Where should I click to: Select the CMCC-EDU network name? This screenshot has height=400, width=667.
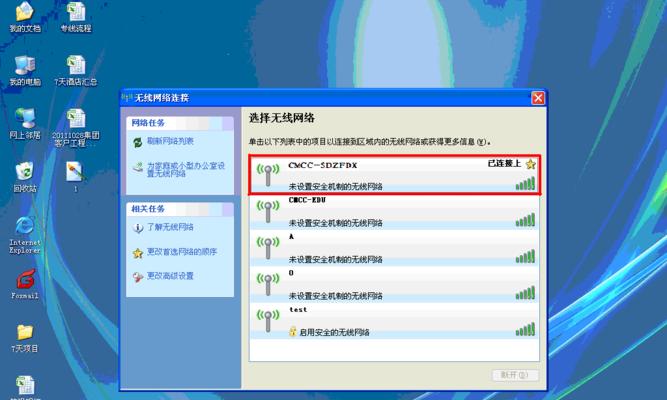[x=307, y=200]
